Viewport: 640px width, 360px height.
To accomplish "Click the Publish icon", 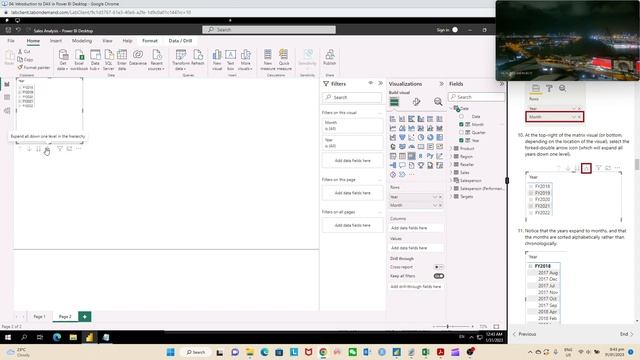I will (x=329, y=58).
